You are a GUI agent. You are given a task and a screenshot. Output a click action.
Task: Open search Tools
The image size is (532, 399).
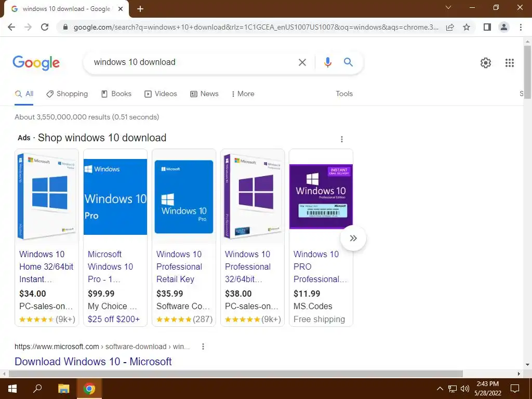click(x=344, y=94)
